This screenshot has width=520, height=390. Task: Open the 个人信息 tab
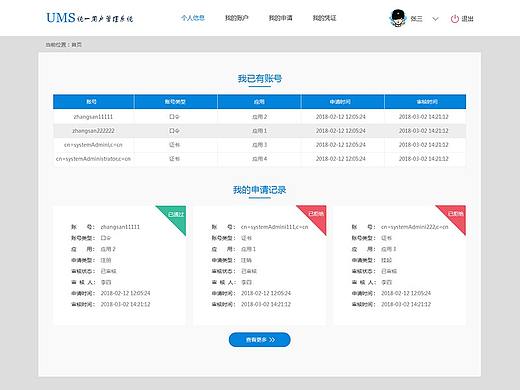(x=193, y=18)
